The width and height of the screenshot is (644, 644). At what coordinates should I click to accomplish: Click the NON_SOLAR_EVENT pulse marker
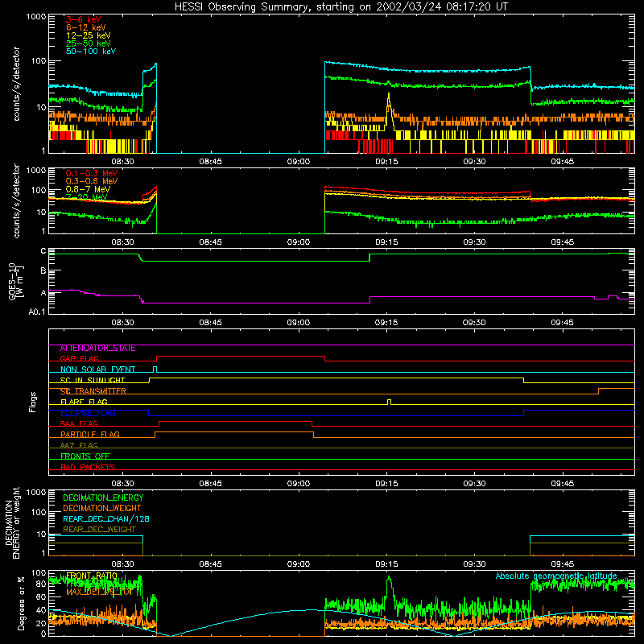pos(155,369)
